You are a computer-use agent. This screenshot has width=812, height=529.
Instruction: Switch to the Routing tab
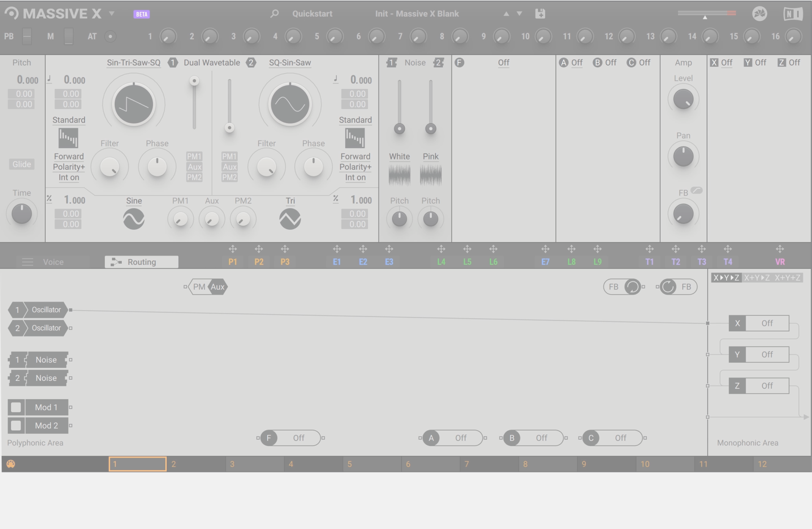142,262
